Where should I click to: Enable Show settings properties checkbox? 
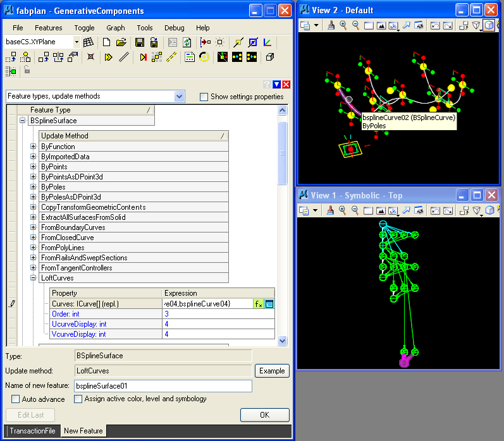[x=204, y=97]
